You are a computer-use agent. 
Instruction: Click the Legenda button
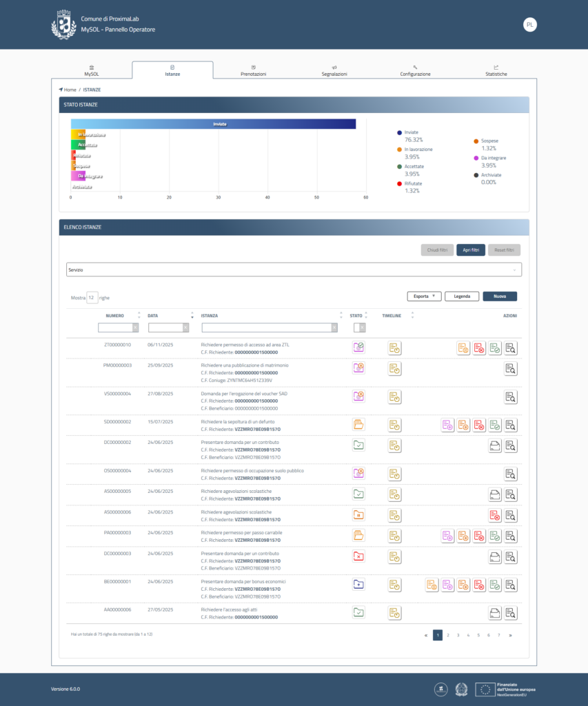[x=462, y=296]
